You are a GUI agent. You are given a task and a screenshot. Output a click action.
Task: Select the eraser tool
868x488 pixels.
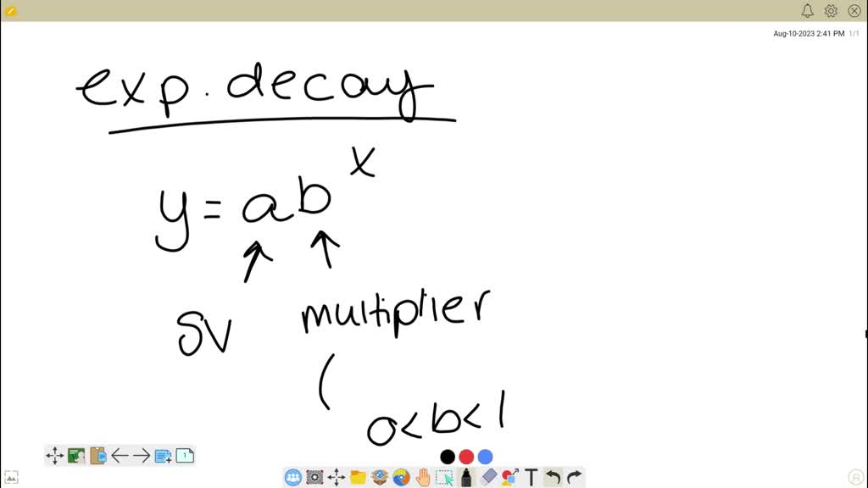[487, 477]
